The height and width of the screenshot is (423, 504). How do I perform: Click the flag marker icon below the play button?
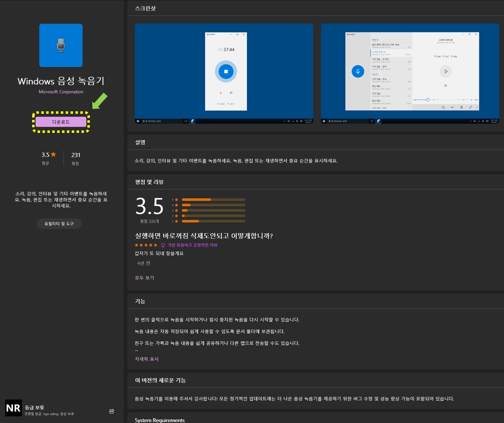coord(446,85)
